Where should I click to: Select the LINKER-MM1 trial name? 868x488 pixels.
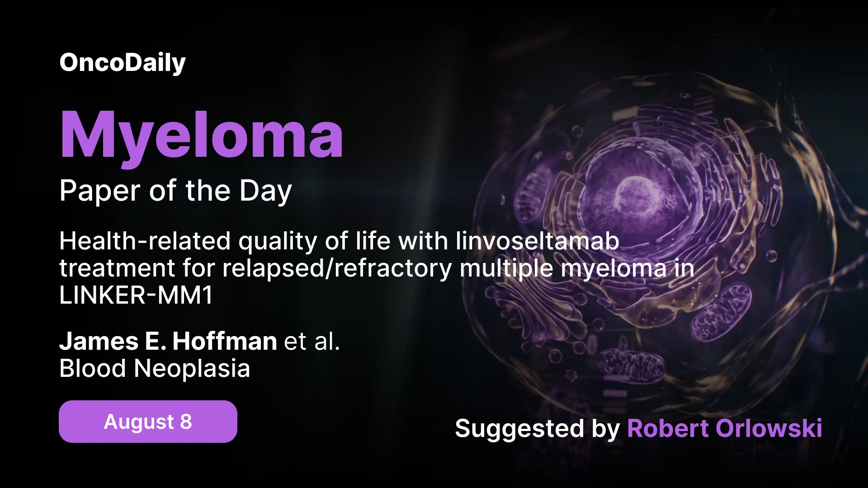[136, 296]
